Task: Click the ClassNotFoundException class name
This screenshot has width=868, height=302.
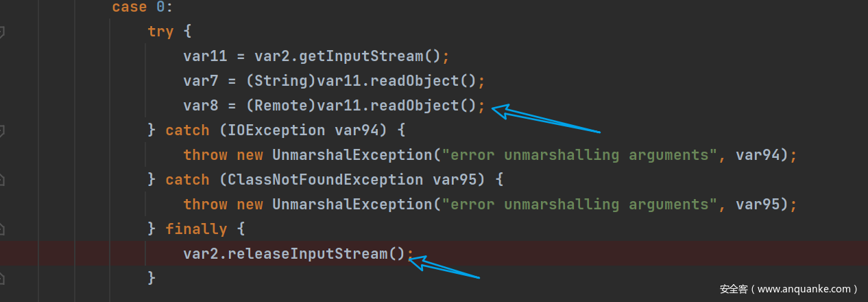Action: (325, 180)
